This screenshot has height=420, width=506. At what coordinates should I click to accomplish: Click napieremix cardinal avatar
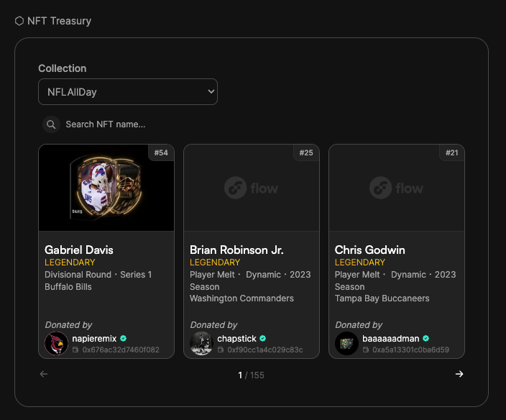tap(57, 344)
